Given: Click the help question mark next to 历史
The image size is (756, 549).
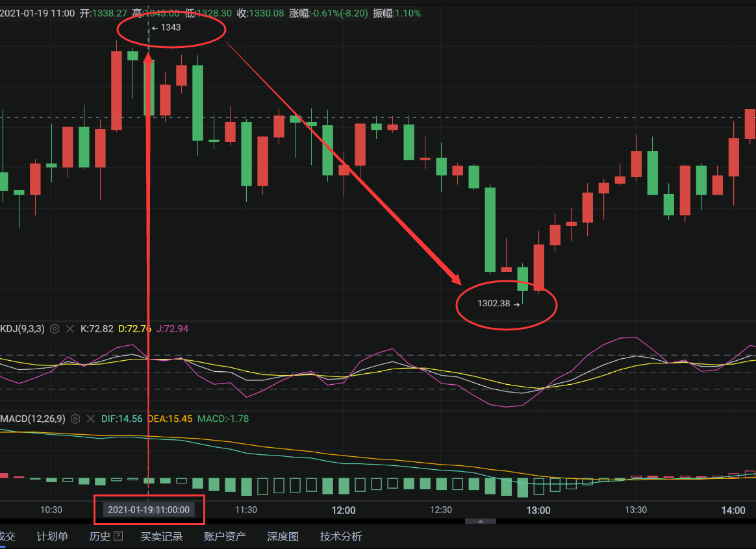Looking at the screenshot, I should click(x=118, y=536).
